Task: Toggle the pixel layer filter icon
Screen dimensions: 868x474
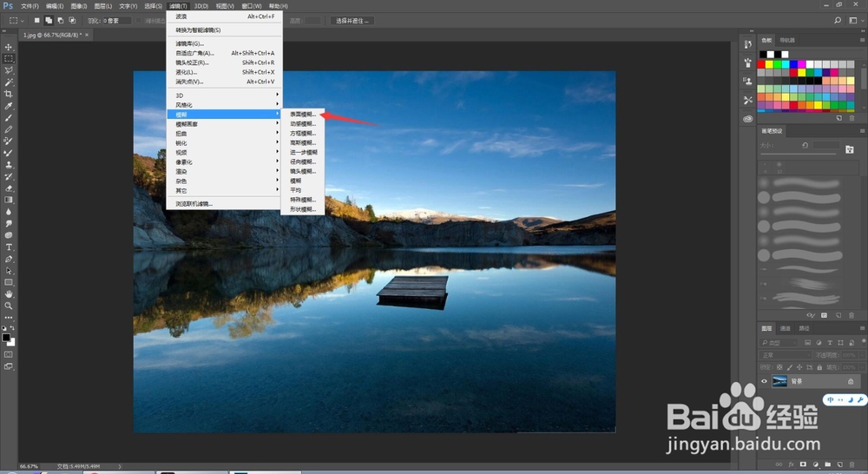Action: (x=807, y=343)
